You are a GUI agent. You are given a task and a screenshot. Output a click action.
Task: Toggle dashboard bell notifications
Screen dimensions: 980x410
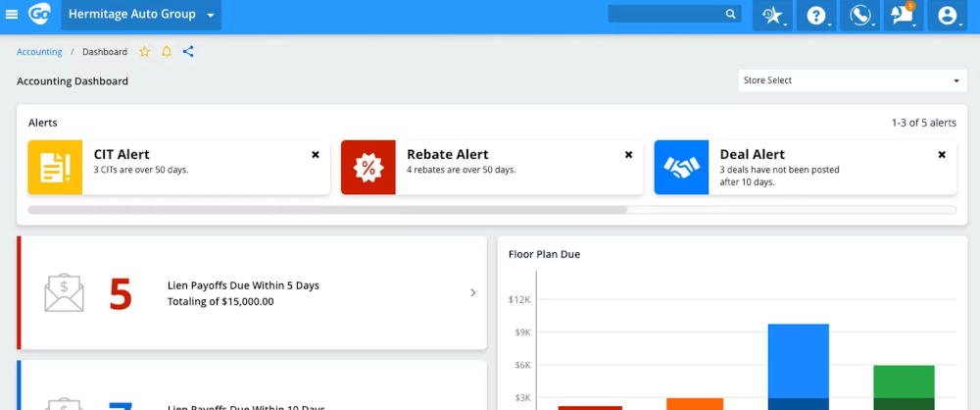[x=167, y=52]
